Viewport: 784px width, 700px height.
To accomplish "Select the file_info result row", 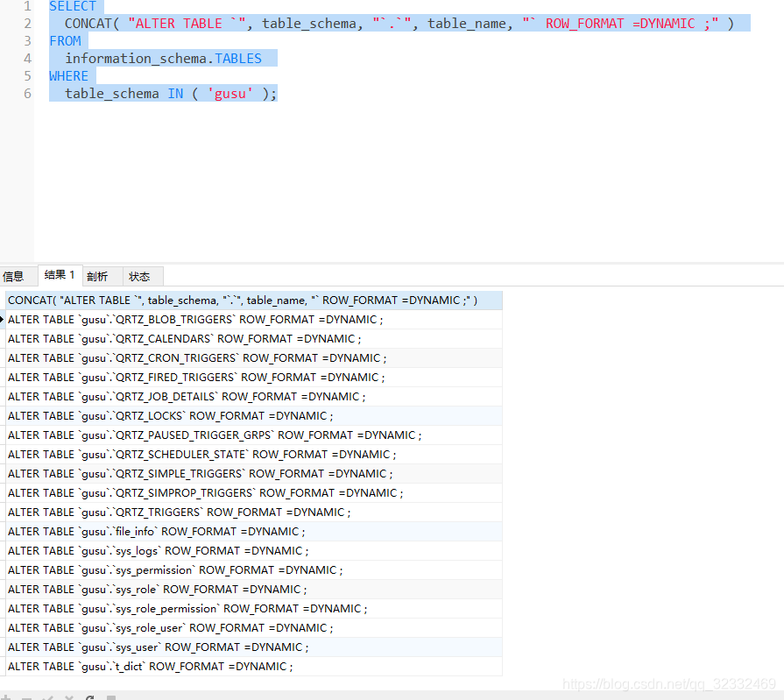I will (x=254, y=532).
